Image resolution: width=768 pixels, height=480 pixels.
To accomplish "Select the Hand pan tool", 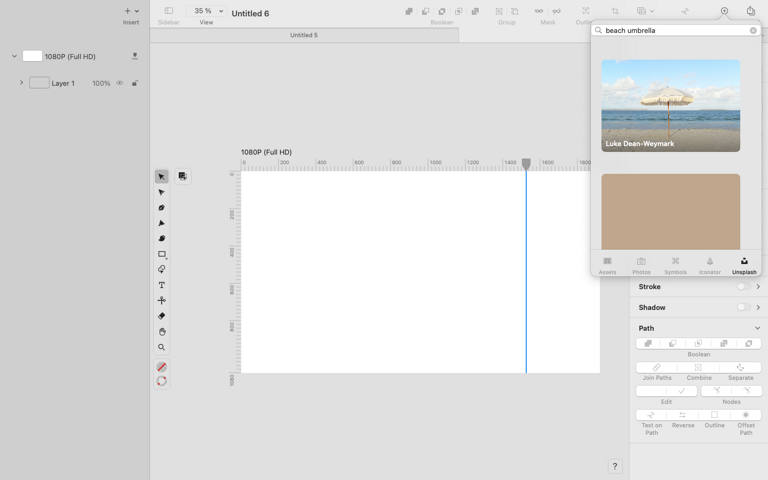I will click(x=162, y=332).
